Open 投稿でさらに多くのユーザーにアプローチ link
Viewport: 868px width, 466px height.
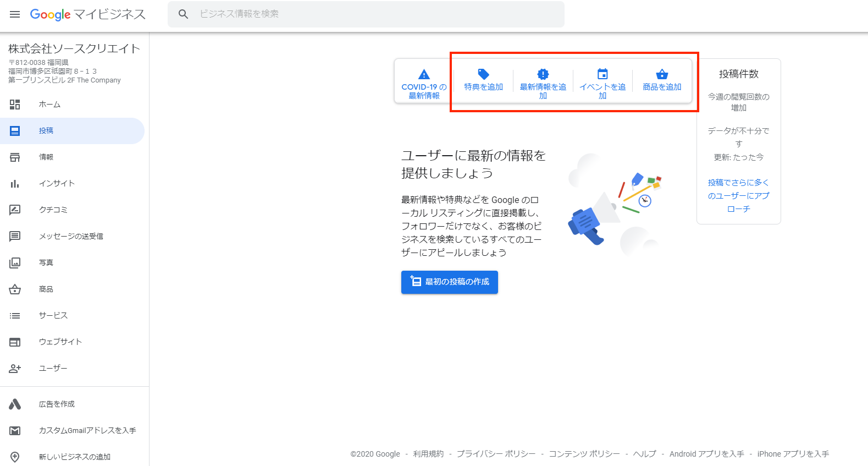coord(739,196)
